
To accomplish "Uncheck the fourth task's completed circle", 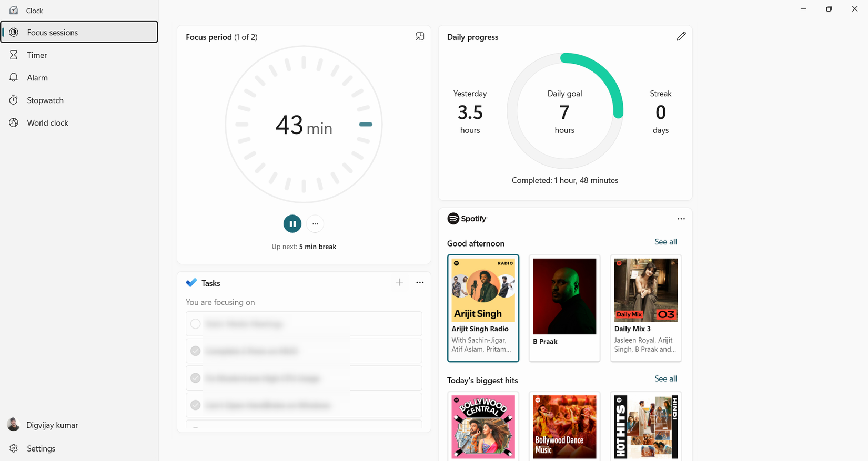I will coord(196,405).
